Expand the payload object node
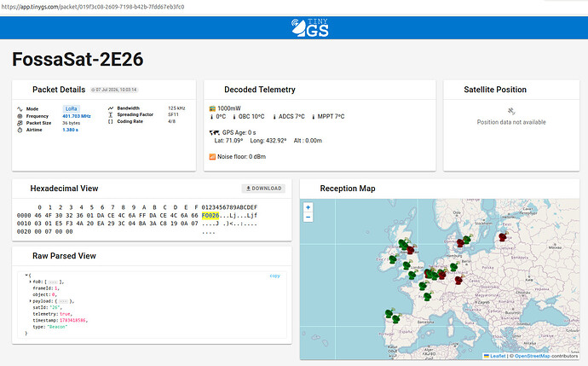This screenshot has width=588, height=366. pyautogui.click(x=30, y=301)
